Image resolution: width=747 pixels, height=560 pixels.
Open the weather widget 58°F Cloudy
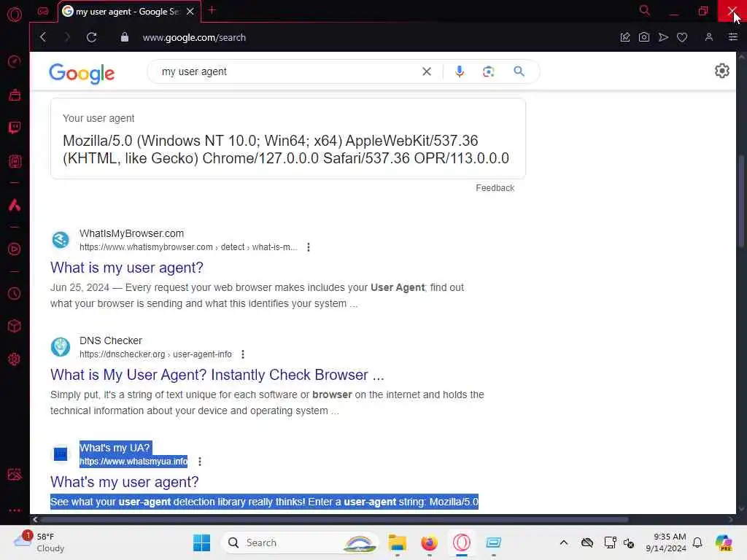tap(39, 542)
